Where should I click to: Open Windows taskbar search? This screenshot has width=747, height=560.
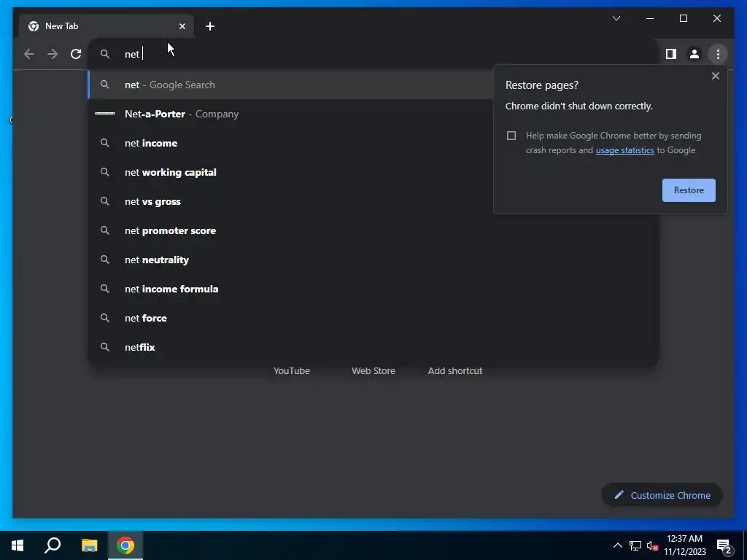tap(53, 545)
